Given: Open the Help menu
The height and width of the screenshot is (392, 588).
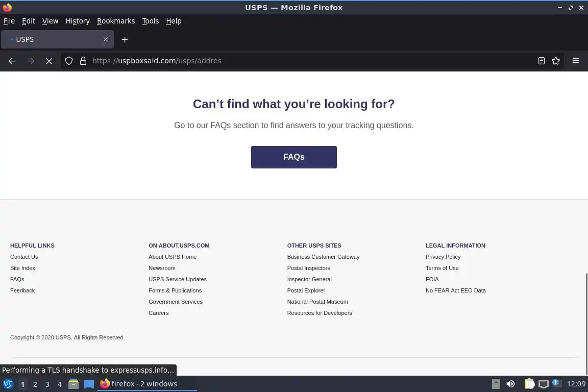Looking at the screenshot, I should click(174, 21).
